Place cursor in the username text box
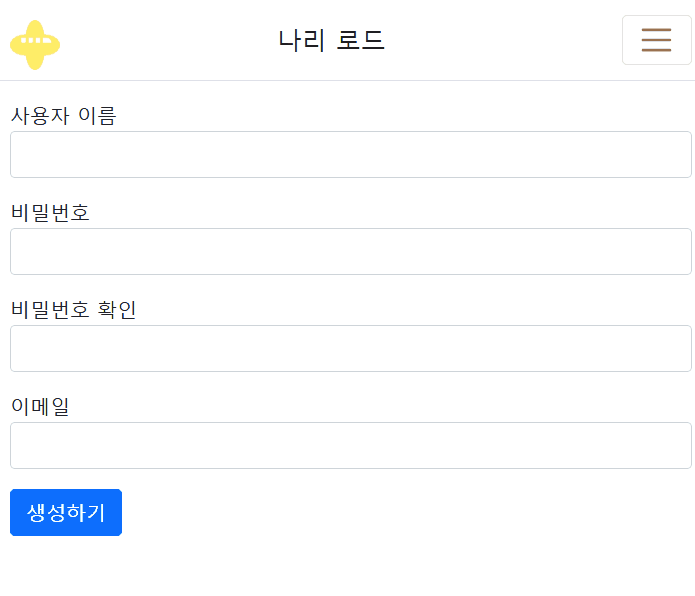Image resolution: width=695 pixels, height=596 pixels. click(351, 154)
